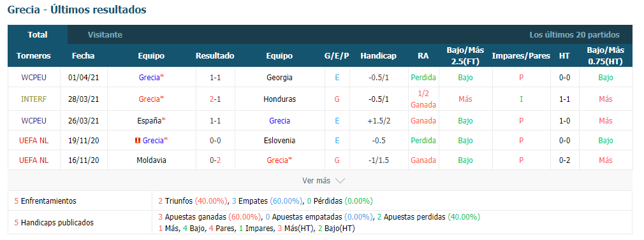The image size is (644, 240).
Task: Open Georgia team link
Action: (279, 77)
